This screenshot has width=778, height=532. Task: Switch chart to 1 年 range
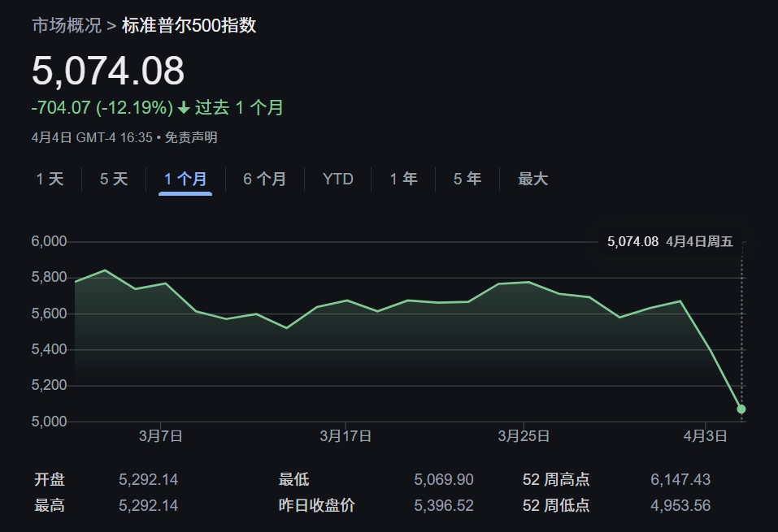coord(403,179)
